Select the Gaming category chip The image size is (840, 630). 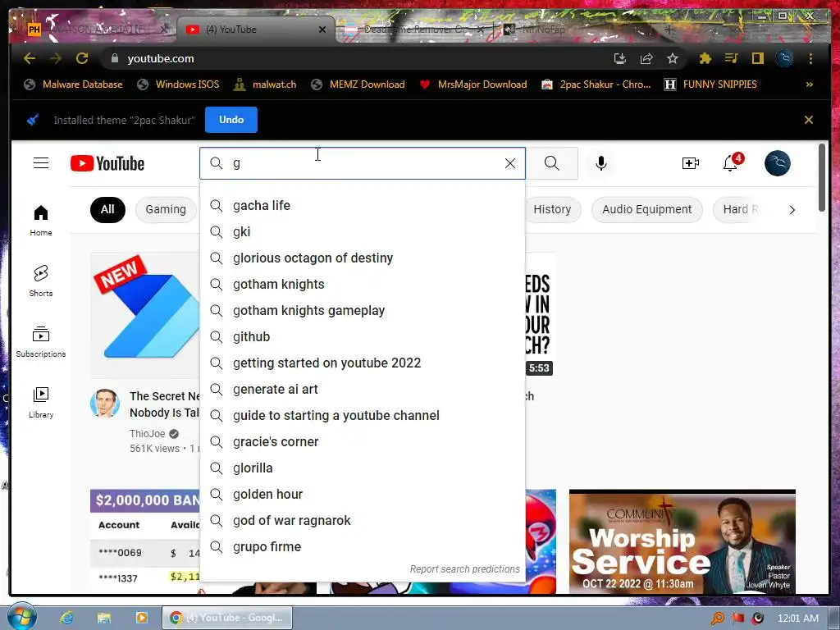click(x=166, y=209)
